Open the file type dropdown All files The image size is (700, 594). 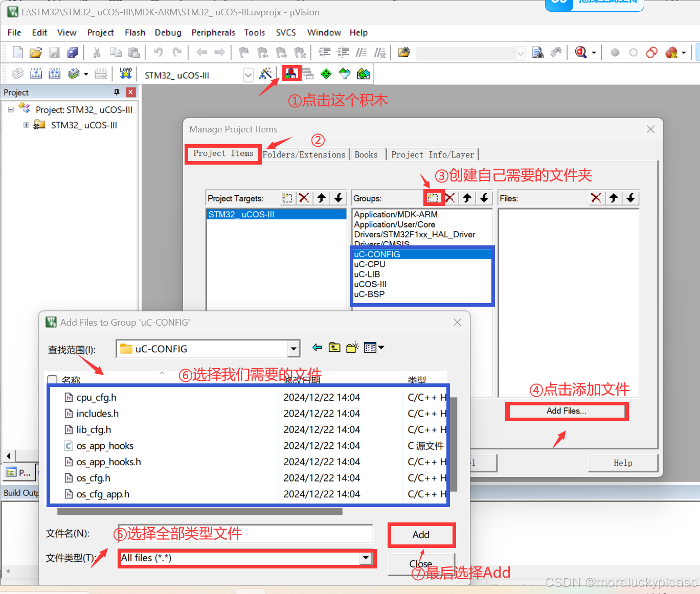tap(366, 558)
